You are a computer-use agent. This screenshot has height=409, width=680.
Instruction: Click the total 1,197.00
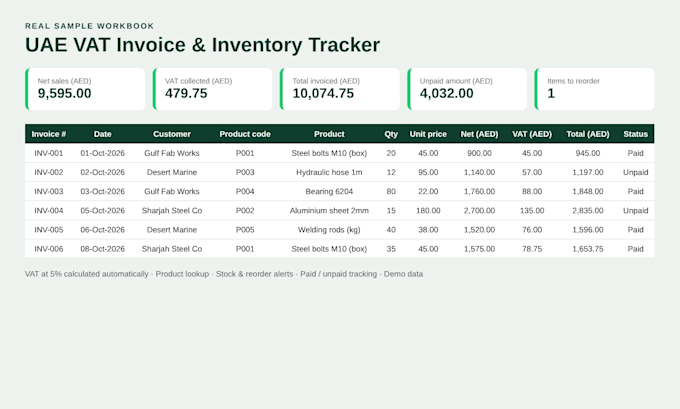(588, 172)
